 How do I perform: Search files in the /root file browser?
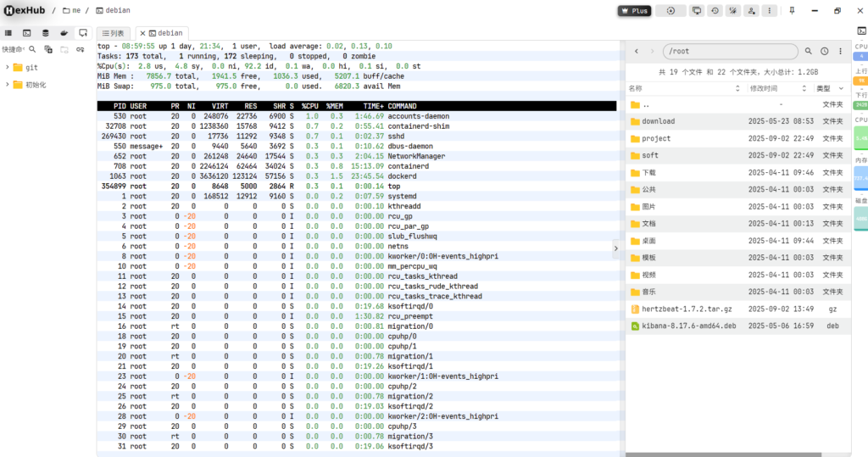point(809,51)
